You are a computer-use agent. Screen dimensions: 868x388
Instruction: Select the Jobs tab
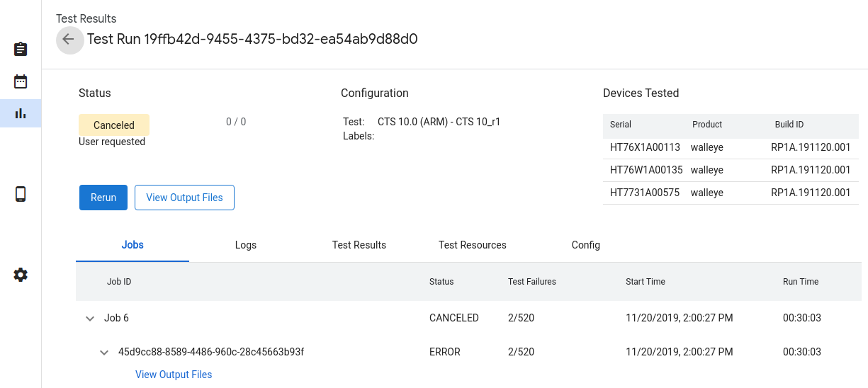coord(133,245)
